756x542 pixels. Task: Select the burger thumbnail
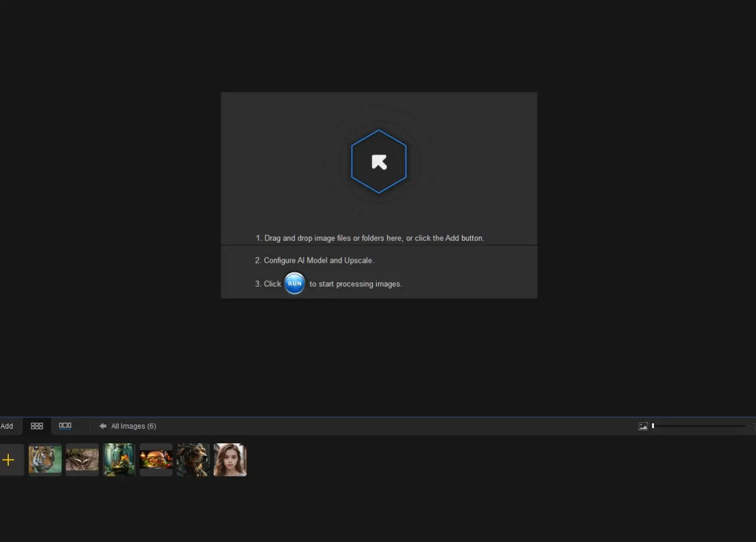[156, 460]
